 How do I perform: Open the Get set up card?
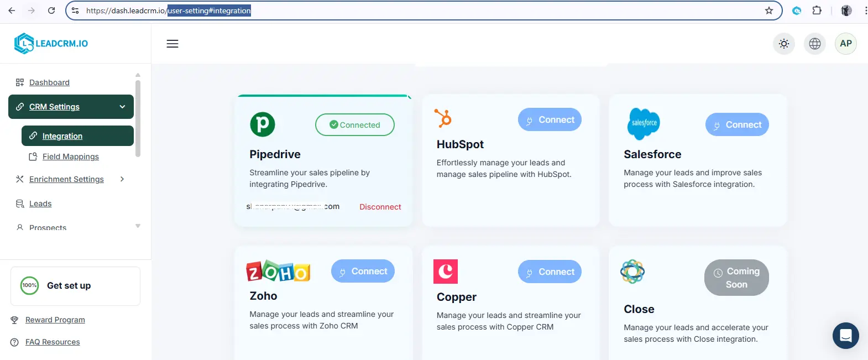[75, 286]
